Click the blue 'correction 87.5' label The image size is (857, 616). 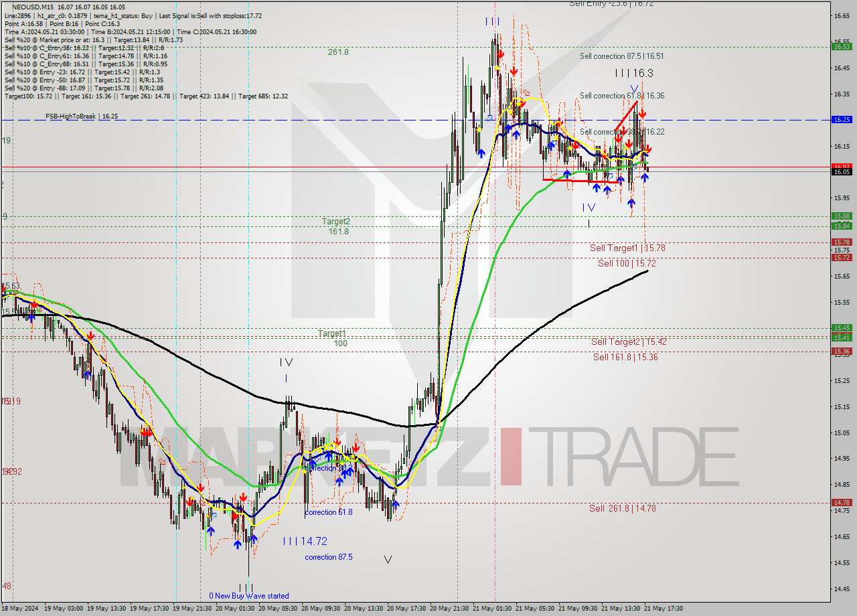pyautogui.click(x=329, y=557)
